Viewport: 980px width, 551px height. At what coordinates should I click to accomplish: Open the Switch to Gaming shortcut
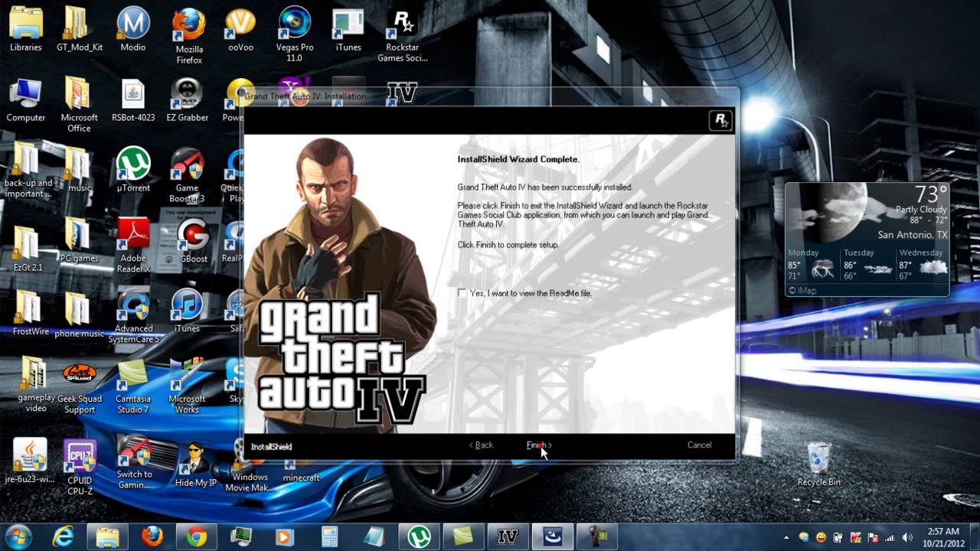135,462
